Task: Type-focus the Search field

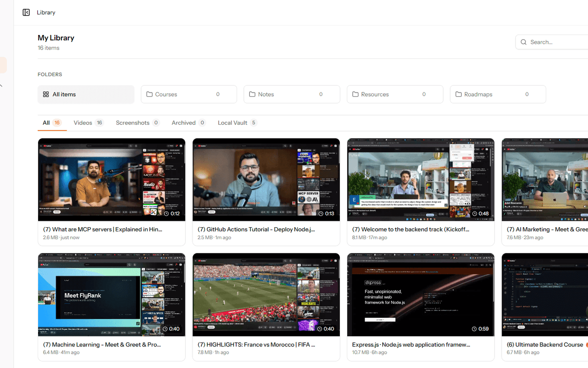Action: click(552, 42)
